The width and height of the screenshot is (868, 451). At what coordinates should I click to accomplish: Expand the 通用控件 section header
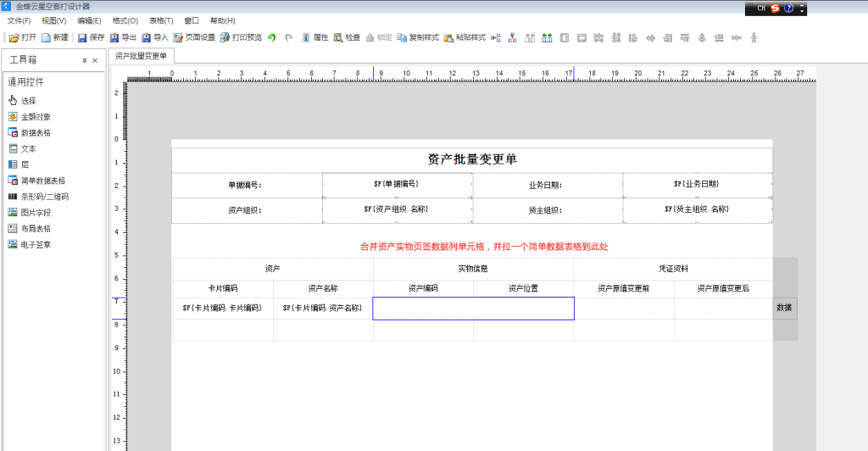click(x=26, y=82)
